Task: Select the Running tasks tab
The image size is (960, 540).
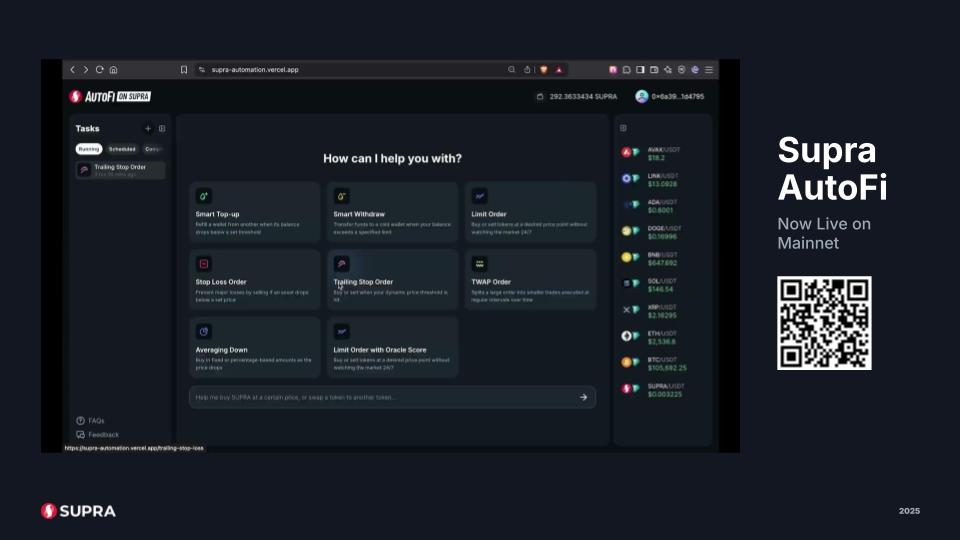Action: [89, 149]
